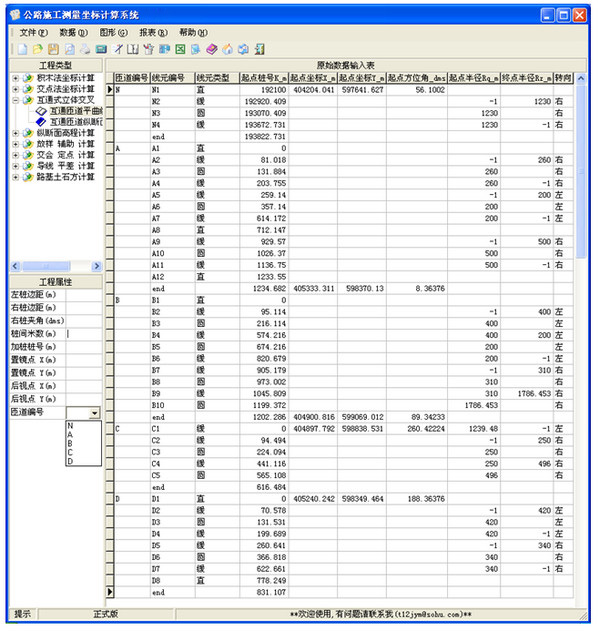Click the Save disk toolbar icon
Viewport: 600px width, 631px height.
tap(53, 48)
